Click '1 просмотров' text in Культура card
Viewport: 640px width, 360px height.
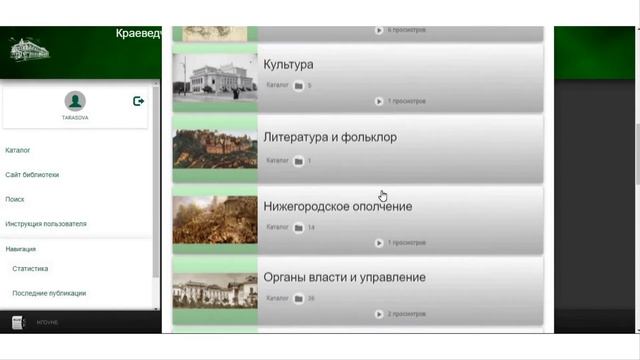(407, 101)
